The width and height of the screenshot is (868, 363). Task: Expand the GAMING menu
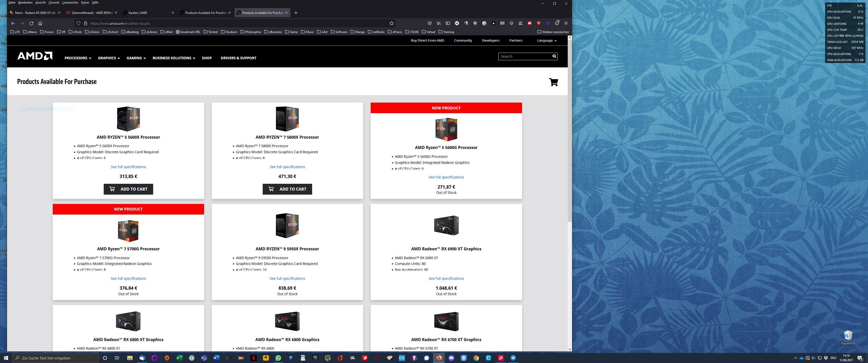[x=136, y=58]
